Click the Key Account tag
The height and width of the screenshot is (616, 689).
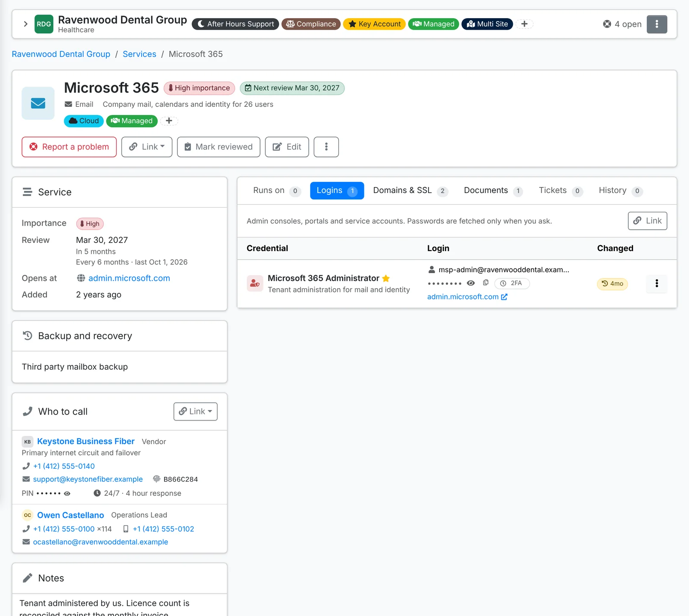pyautogui.click(x=374, y=24)
